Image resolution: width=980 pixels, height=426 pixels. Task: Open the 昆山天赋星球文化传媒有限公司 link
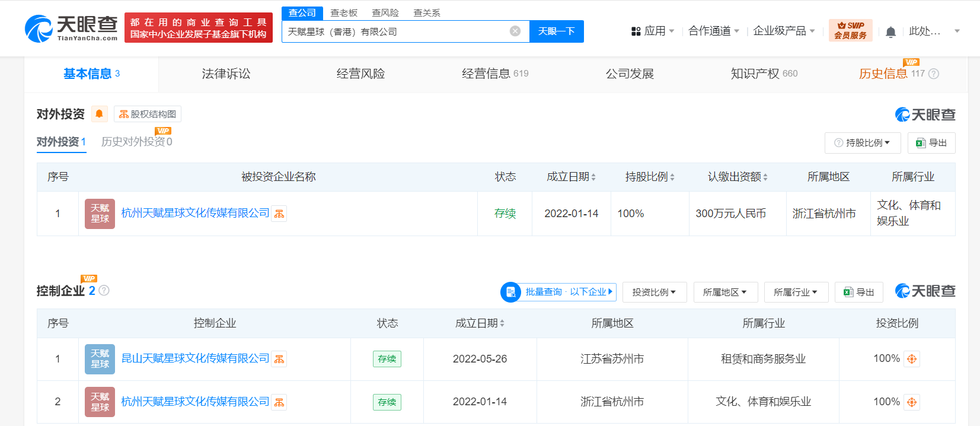(x=195, y=358)
